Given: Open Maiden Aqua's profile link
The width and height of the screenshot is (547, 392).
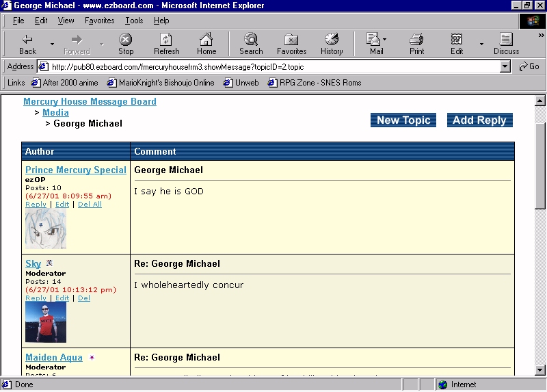Looking at the screenshot, I should pyautogui.click(x=54, y=357).
